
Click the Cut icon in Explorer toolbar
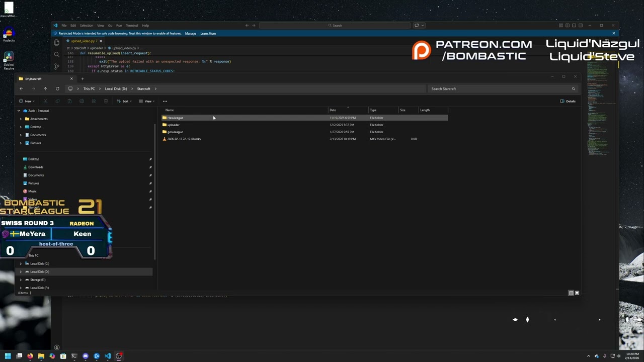pyautogui.click(x=45, y=101)
